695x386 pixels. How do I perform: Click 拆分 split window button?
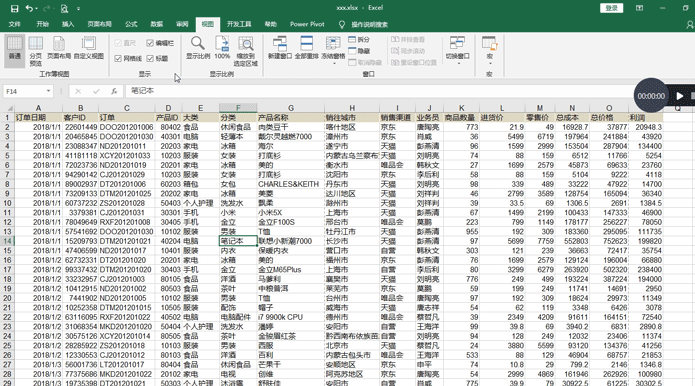click(x=359, y=39)
